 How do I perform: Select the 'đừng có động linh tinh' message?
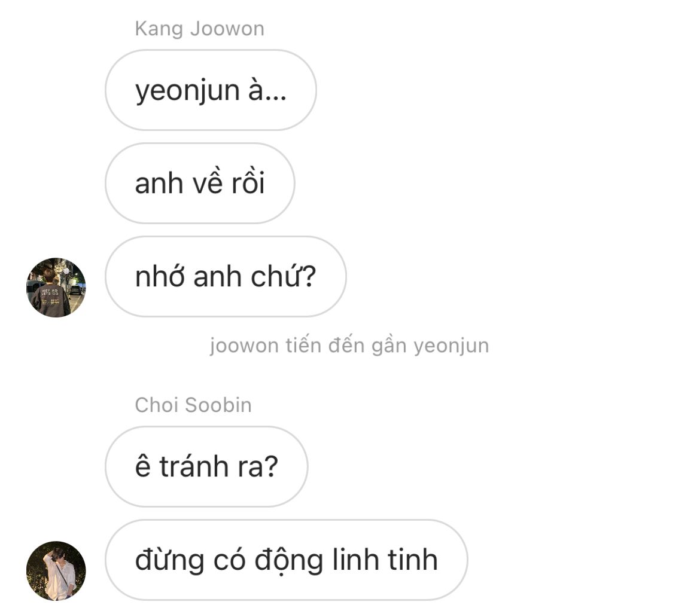(286, 560)
